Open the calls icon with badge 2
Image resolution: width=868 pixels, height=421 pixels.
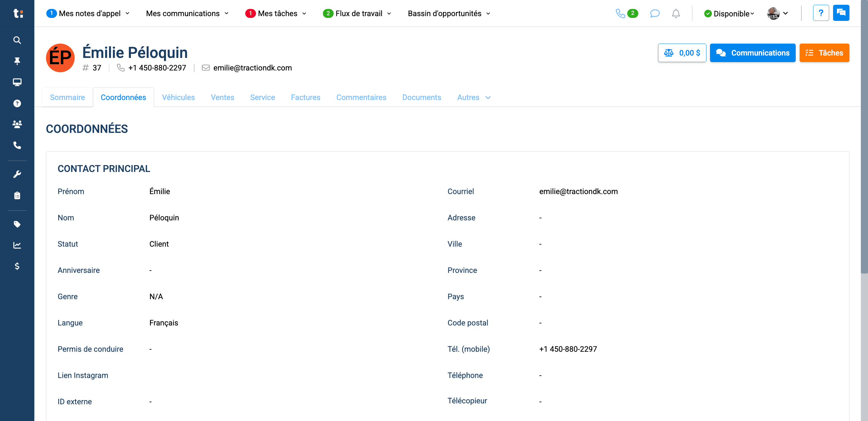point(626,13)
